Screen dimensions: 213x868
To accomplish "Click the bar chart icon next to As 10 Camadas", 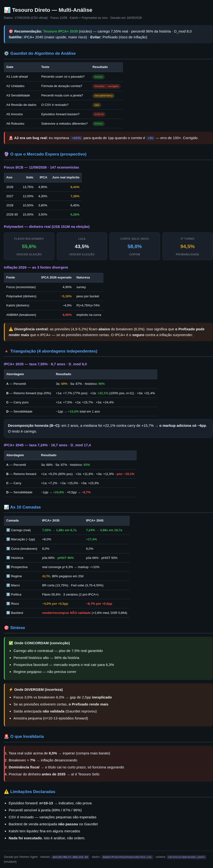I will tap(6, 507).
